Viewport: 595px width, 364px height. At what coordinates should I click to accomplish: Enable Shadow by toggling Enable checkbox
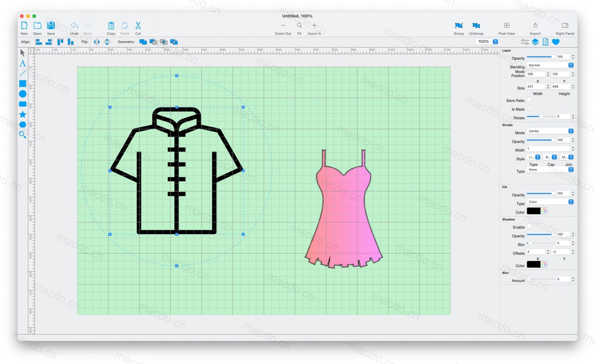coord(530,226)
